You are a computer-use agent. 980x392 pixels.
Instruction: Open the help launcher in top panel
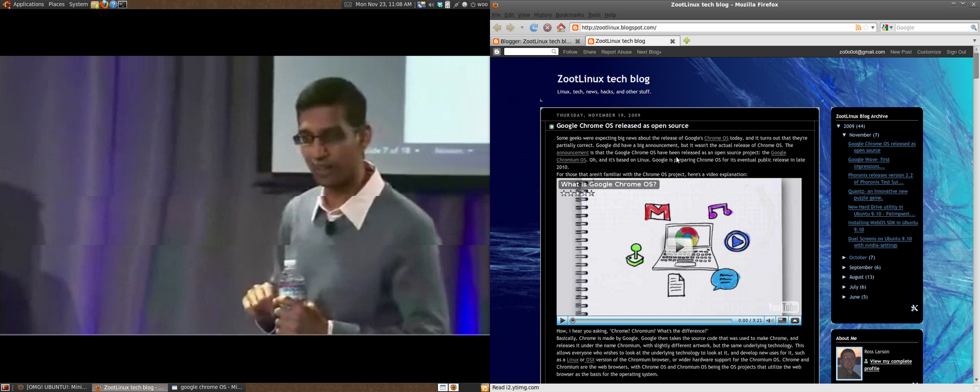[113, 4]
